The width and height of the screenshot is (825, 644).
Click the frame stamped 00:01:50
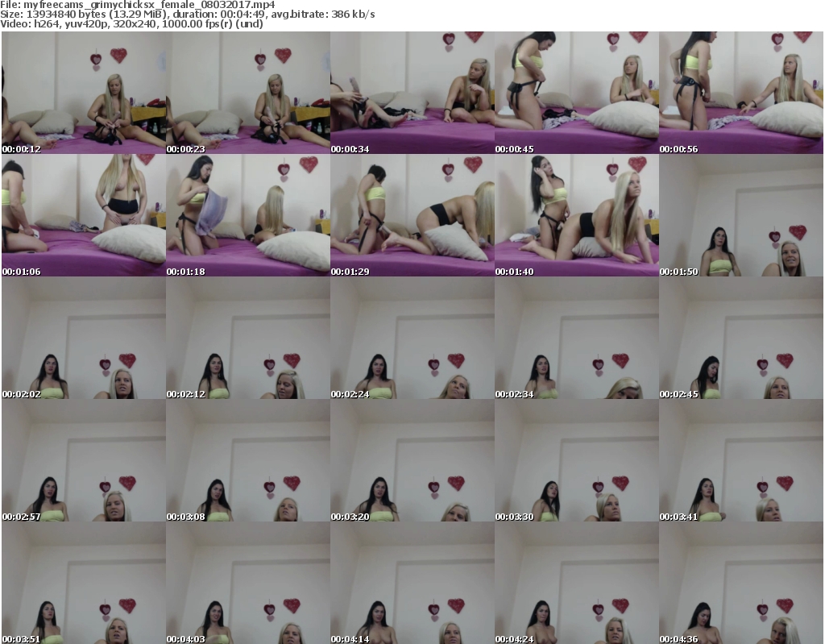pyautogui.click(x=741, y=215)
